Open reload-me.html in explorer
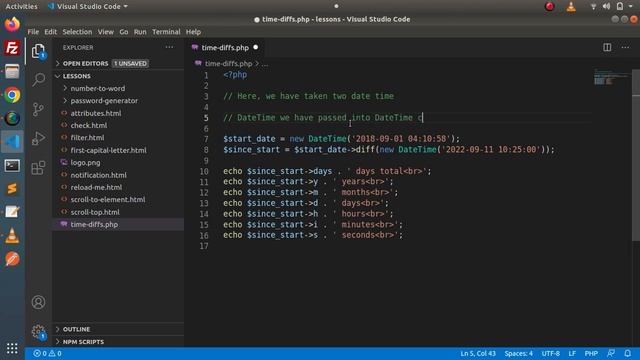 [96, 187]
